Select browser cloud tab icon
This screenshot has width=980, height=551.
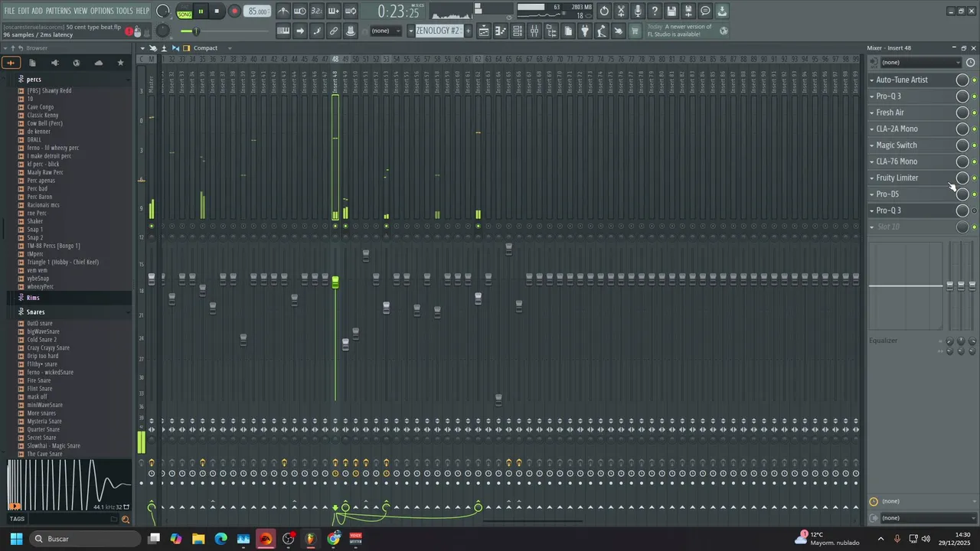(98, 63)
